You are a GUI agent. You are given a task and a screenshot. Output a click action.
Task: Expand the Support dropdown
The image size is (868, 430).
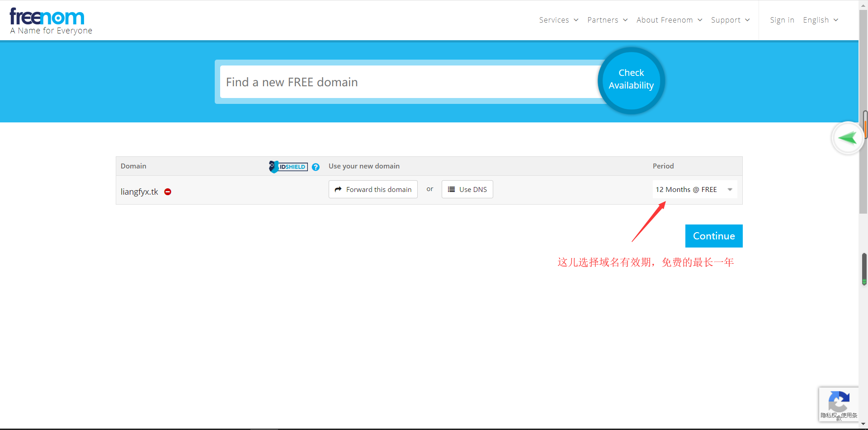click(730, 20)
